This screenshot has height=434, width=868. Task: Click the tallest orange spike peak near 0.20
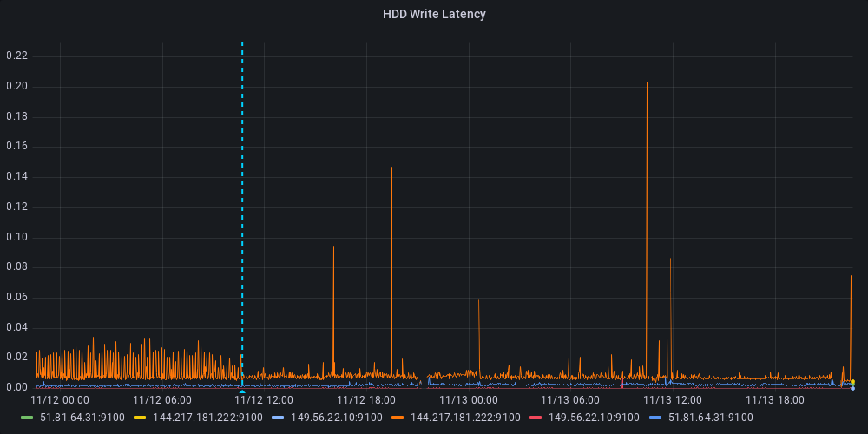(647, 82)
